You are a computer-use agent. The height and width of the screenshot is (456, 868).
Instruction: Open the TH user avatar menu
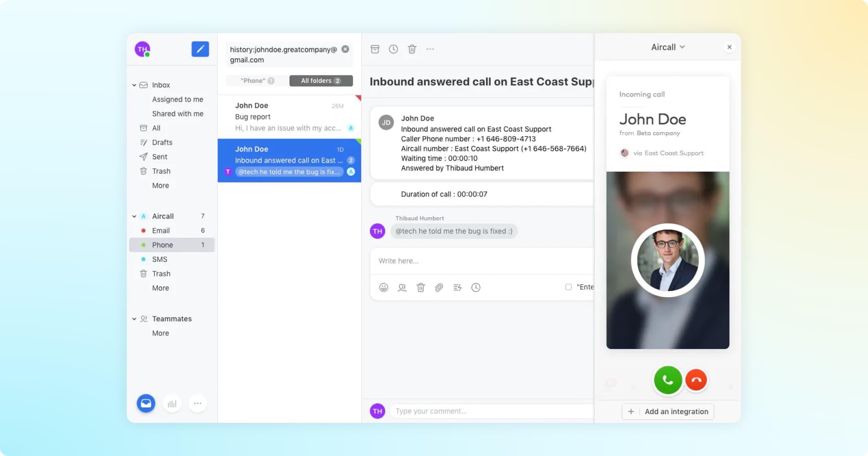(x=142, y=49)
